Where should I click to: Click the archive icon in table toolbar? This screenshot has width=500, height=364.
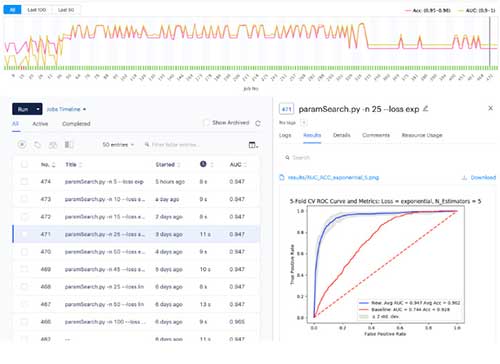[x=53, y=145]
